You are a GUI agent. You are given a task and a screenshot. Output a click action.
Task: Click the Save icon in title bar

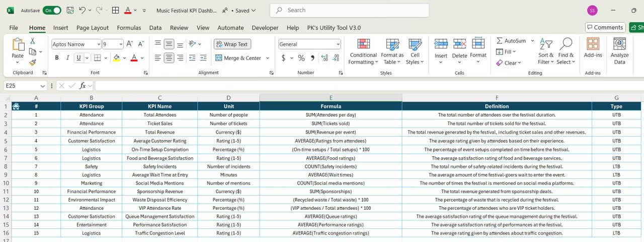[x=70, y=10]
